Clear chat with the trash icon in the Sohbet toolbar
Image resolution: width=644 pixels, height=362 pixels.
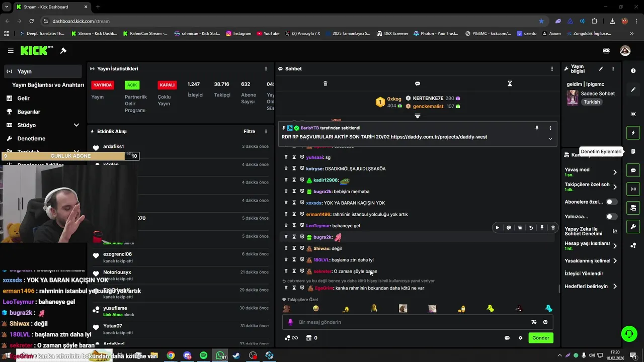(x=325, y=83)
